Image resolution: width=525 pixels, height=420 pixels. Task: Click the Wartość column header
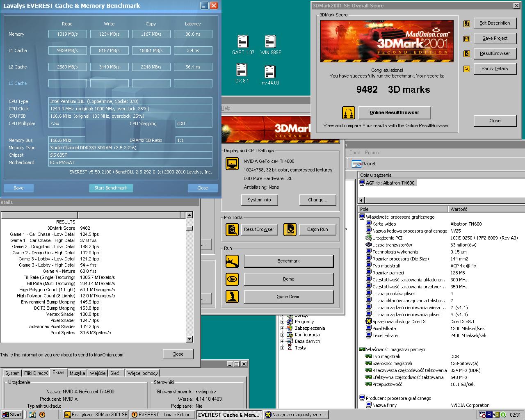tap(486, 209)
